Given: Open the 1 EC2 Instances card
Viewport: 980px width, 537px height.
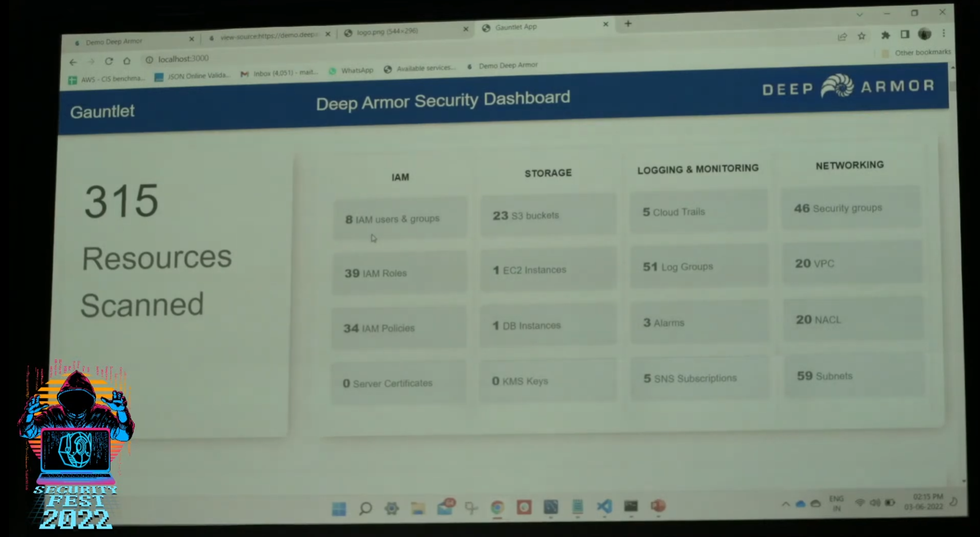Looking at the screenshot, I should tap(549, 270).
